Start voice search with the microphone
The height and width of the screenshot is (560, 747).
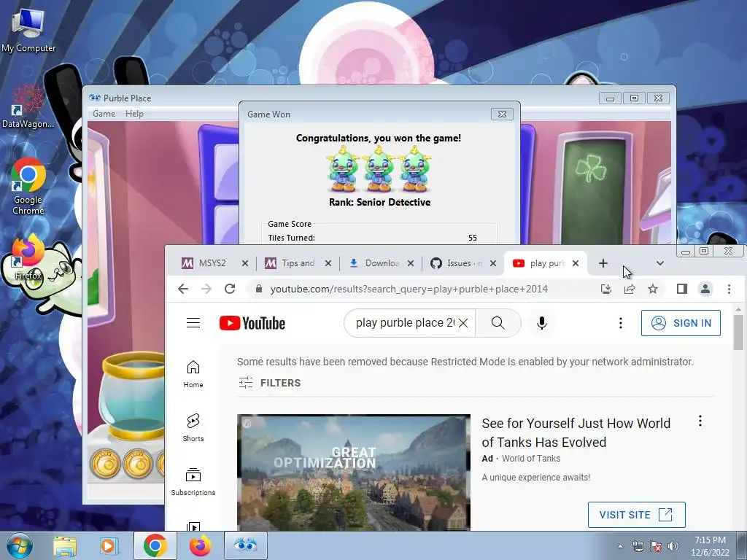pyautogui.click(x=542, y=323)
